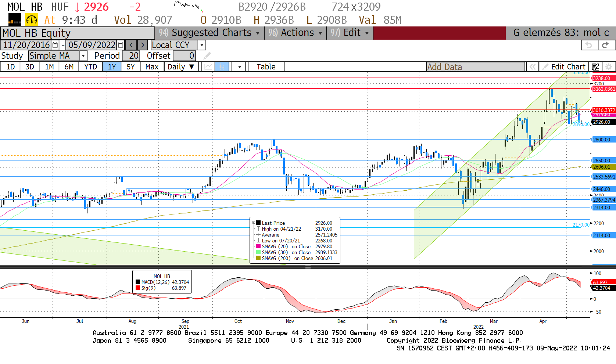Click the black bar-signal icon near ticker
Screen dimensions: 616x364
pyautogui.click(x=15, y=20)
